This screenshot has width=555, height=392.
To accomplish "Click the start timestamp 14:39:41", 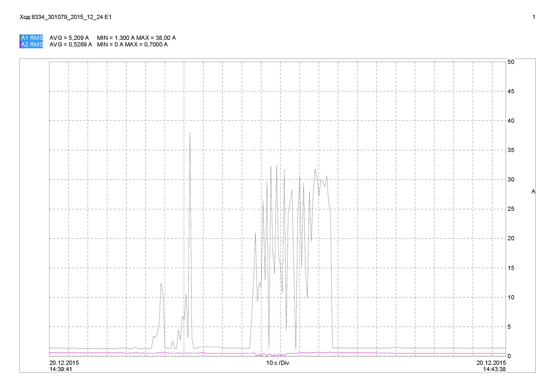I will pyautogui.click(x=61, y=369).
